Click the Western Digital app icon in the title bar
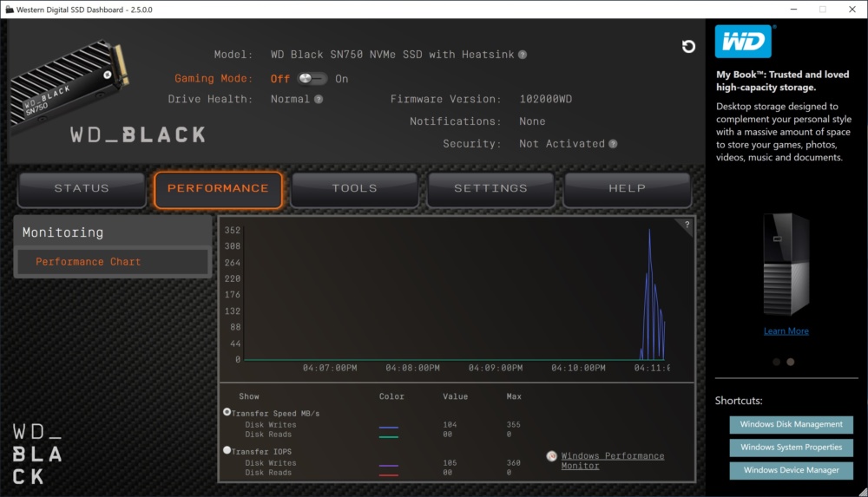 point(9,10)
